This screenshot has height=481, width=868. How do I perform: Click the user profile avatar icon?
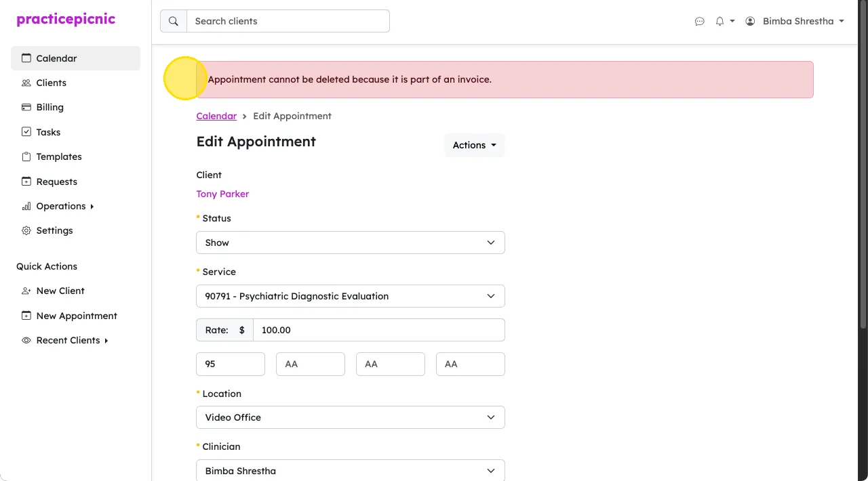pos(750,21)
